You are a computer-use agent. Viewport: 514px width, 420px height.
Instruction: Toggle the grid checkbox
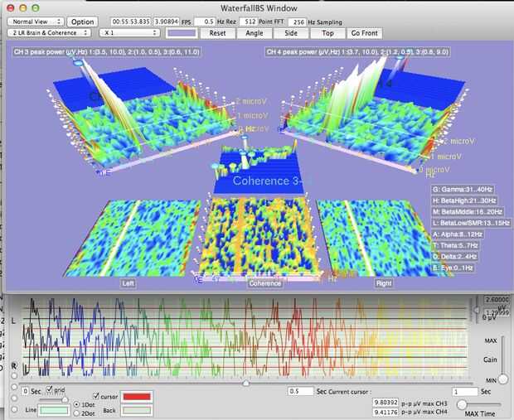coord(50,389)
